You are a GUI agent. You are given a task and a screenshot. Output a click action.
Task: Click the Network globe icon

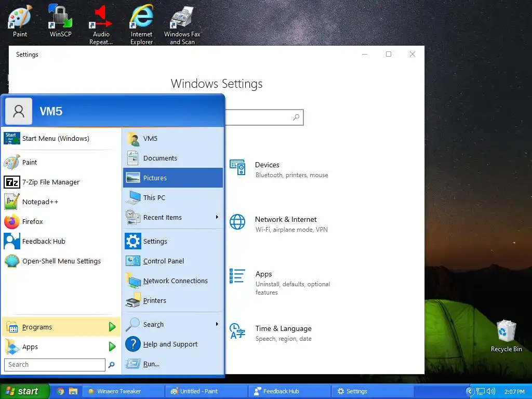tap(237, 222)
